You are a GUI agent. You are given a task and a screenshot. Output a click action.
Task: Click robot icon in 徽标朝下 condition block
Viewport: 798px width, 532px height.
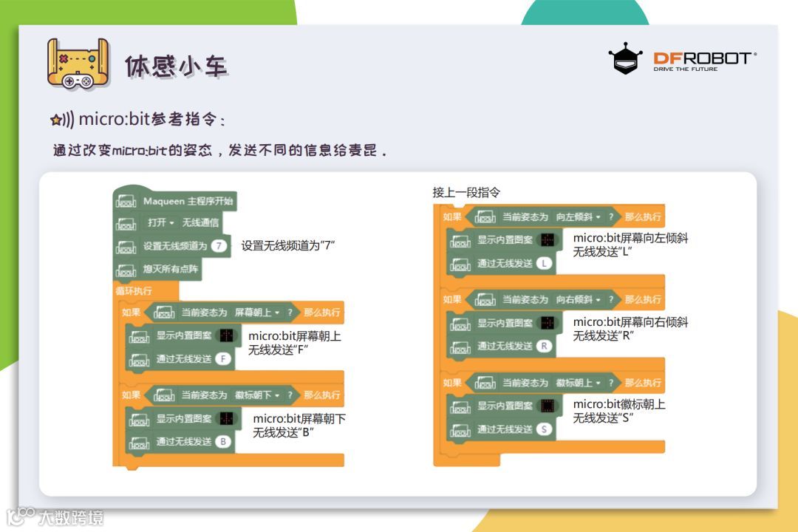[x=164, y=395]
